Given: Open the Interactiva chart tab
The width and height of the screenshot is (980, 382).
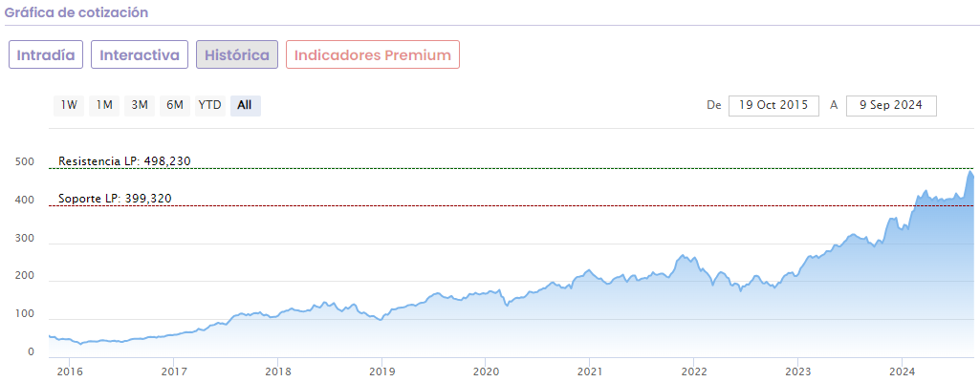Looking at the screenshot, I should [140, 54].
